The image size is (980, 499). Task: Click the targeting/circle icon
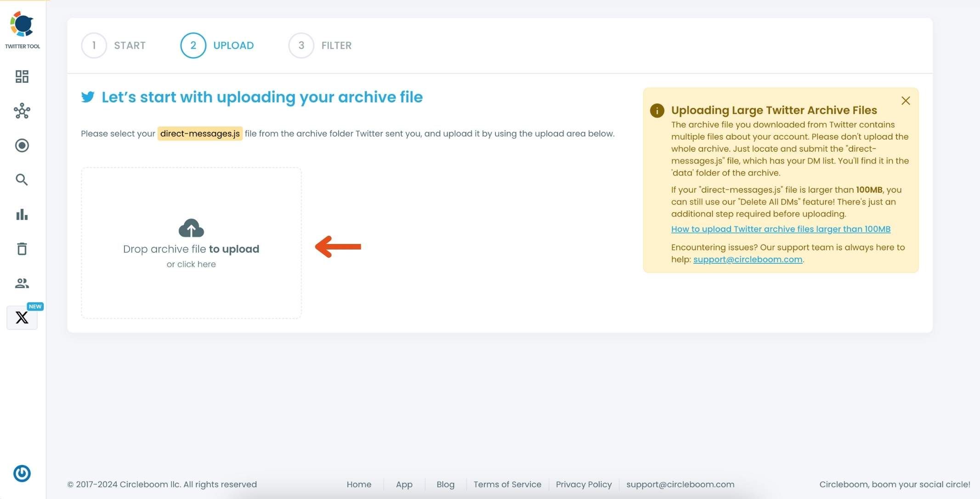22,145
